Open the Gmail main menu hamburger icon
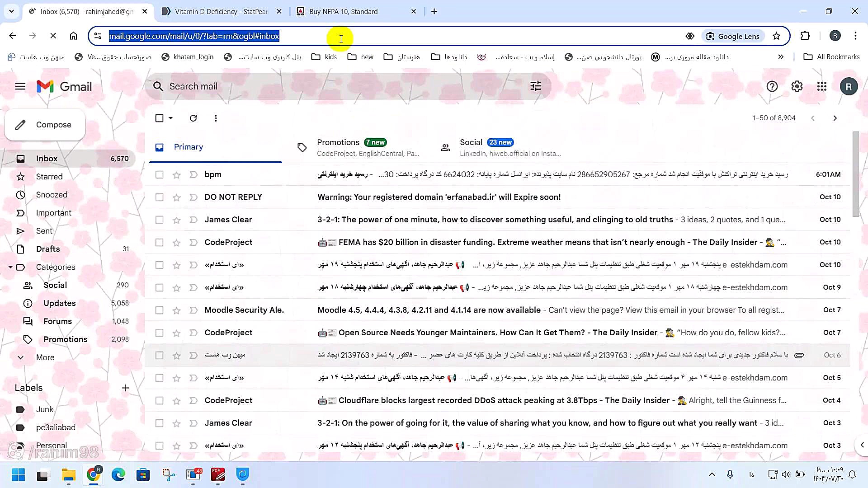Viewport: 868px width, 488px height. [20, 86]
